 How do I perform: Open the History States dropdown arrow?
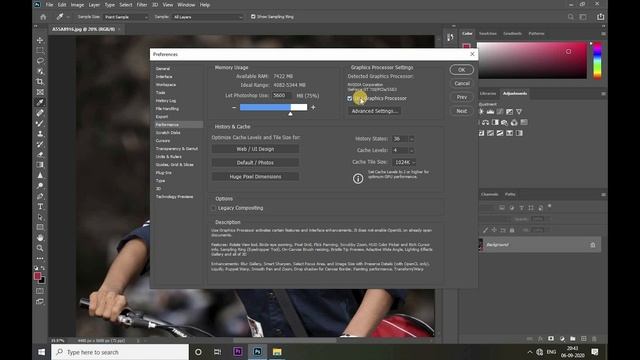[x=411, y=139]
